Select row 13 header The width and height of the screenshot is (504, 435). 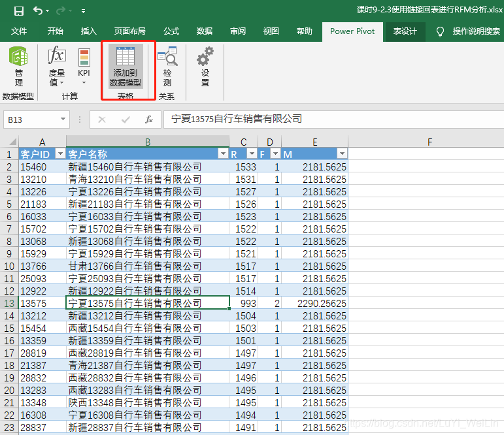click(9, 303)
